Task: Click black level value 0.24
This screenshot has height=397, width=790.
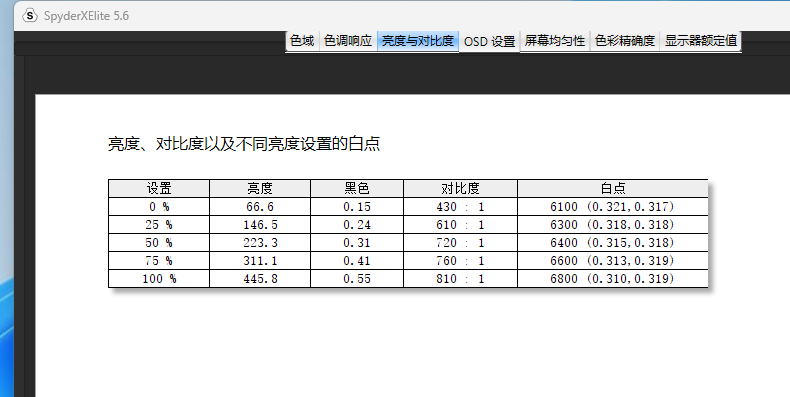Action: (x=357, y=225)
